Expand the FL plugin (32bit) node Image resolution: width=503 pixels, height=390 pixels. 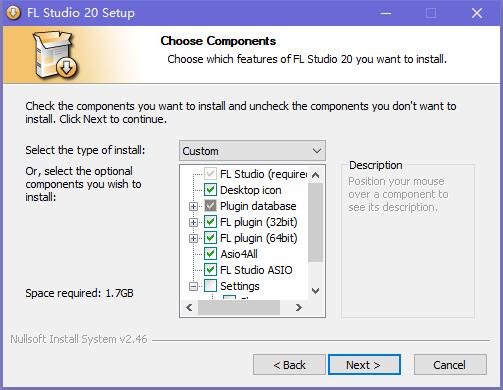tap(193, 222)
